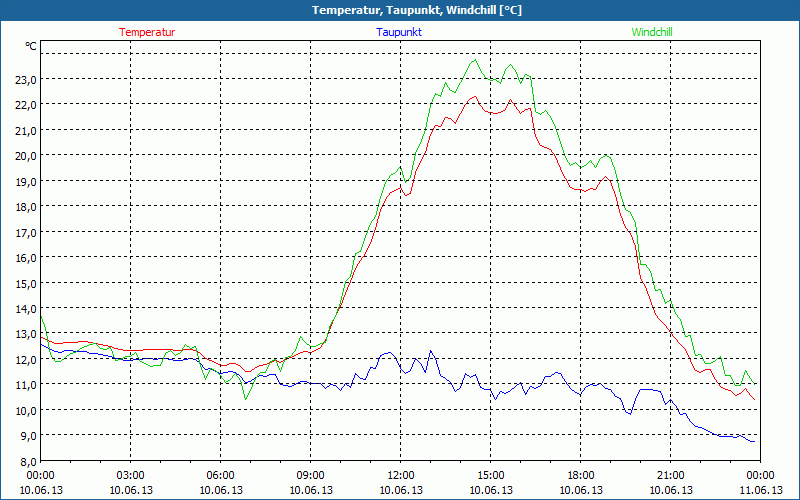This screenshot has height=500, width=800.
Task: Click the 16,0 y-axis value
Action: tap(27, 258)
